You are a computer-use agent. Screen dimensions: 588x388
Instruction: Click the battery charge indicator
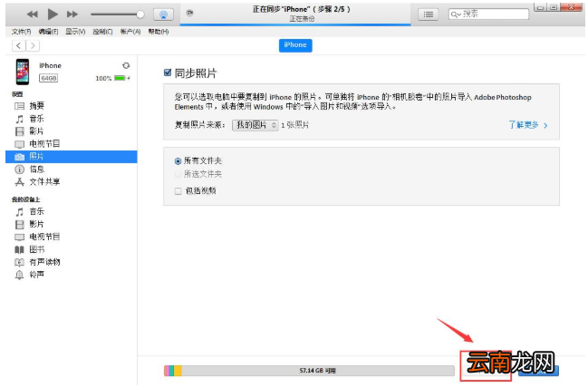click(120, 78)
